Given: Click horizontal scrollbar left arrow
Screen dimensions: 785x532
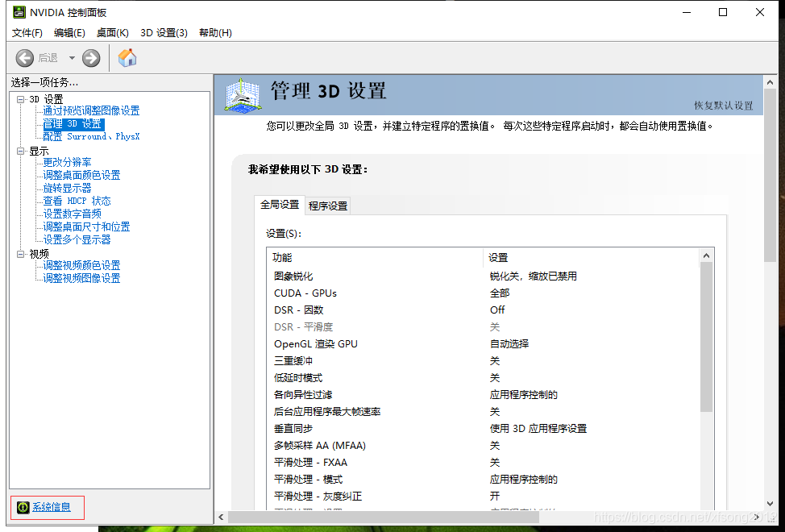Looking at the screenshot, I should tap(222, 517).
